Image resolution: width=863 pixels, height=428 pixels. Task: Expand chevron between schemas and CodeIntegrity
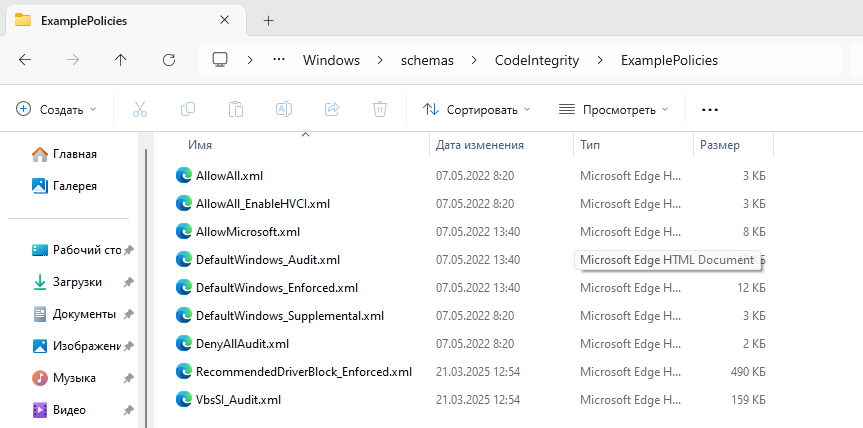click(x=474, y=60)
